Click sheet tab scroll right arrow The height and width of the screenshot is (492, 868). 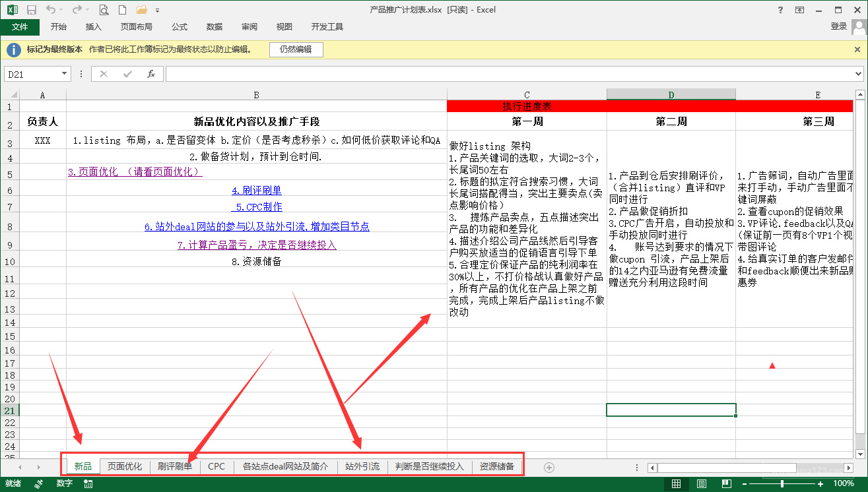[x=39, y=467]
